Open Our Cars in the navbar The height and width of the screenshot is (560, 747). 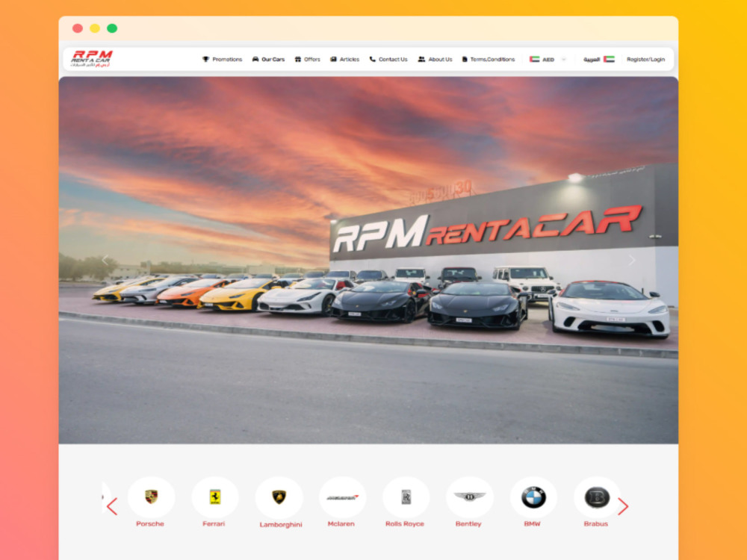pyautogui.click(x=268, y=60)
